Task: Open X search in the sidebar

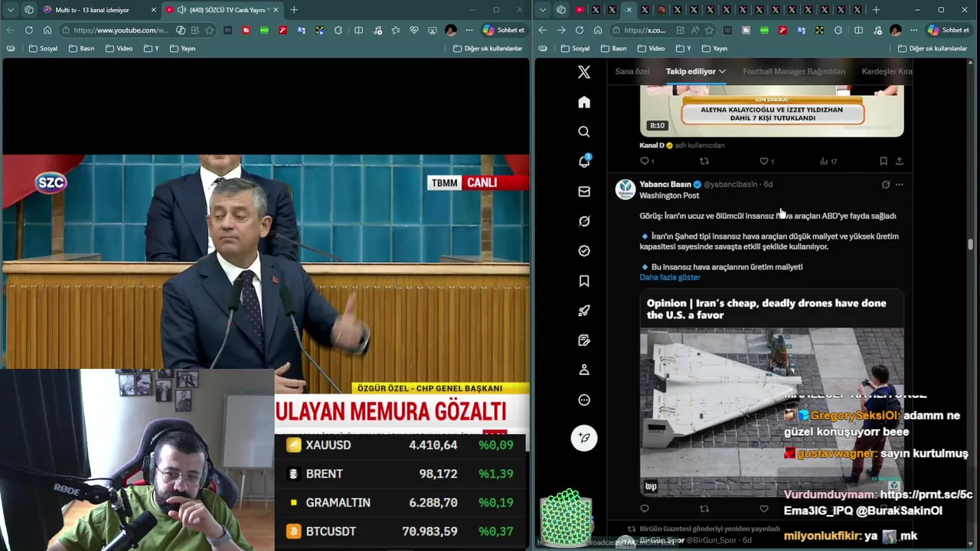Action: tap(584, 132)
